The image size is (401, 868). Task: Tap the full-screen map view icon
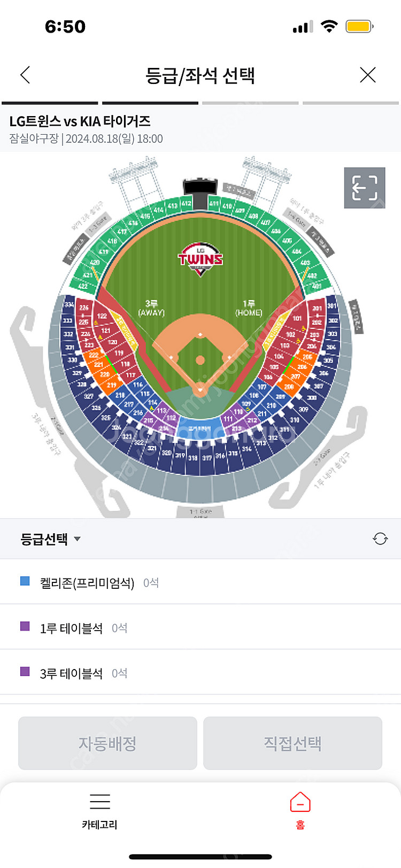pyautogui.click(x=365, y=188)
